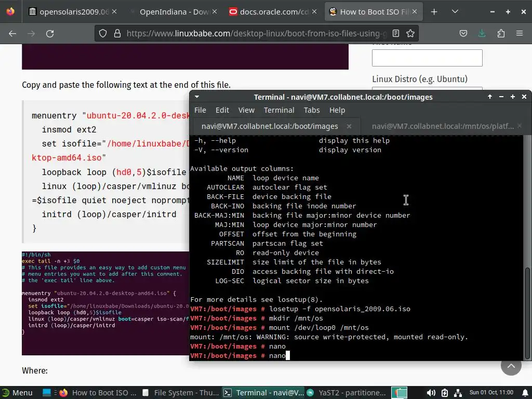Viewport: 532px width, 399px height.
Task: Open the terminal File menu
Action: point(200,110)
